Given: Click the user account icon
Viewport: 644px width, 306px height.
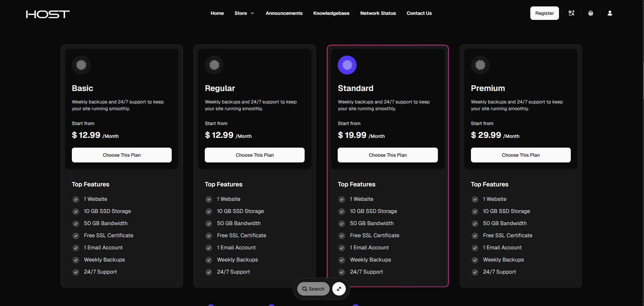Looking at the screenshot, I should 610,13.
